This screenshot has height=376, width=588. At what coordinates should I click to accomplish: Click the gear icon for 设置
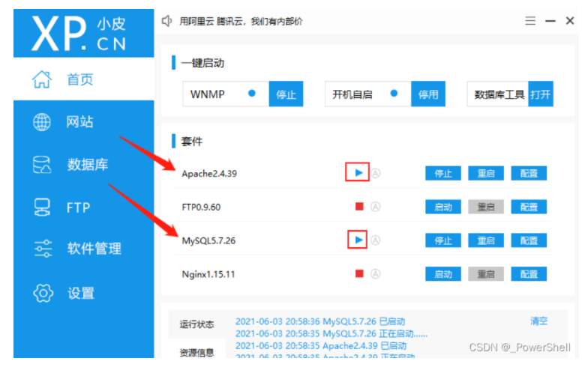pyautogui.click(x=43, y=293)
